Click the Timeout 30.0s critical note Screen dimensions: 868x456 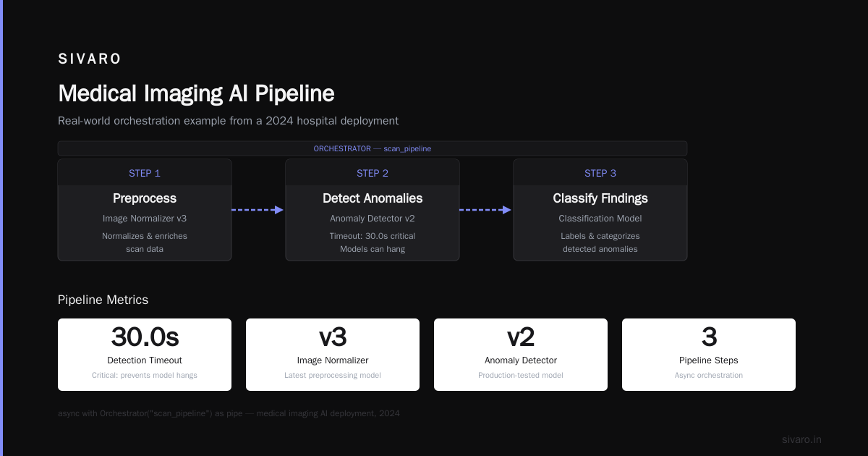pos(373,236)
